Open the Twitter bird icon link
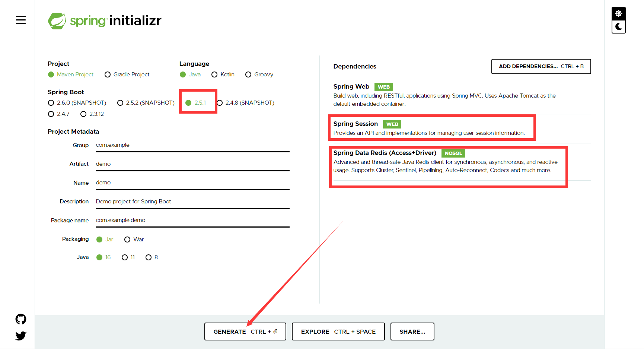The width and height of the screenshot is (644, 349). click(21, 336)
